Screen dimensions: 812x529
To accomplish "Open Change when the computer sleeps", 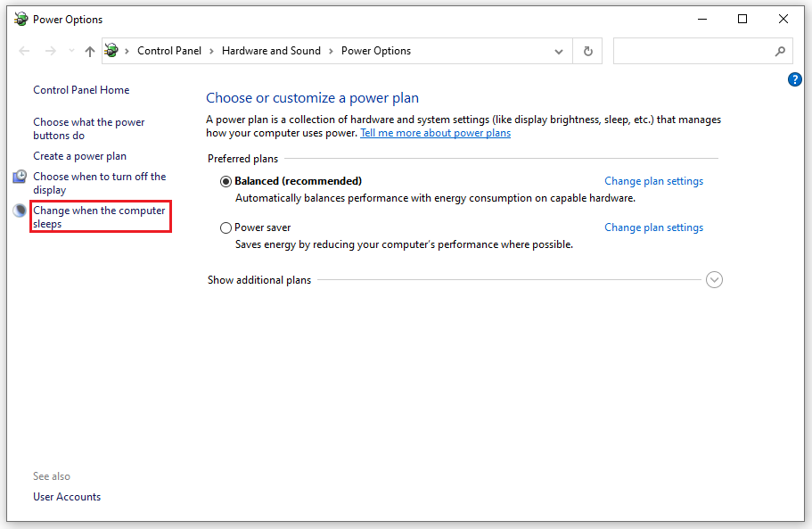I will click(x=99, y=217).
